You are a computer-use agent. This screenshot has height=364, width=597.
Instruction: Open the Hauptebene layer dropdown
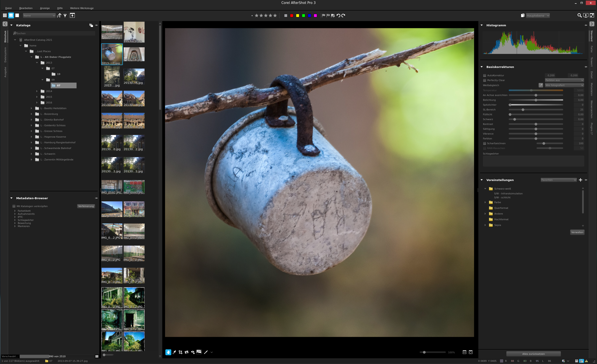coord(538,16)
